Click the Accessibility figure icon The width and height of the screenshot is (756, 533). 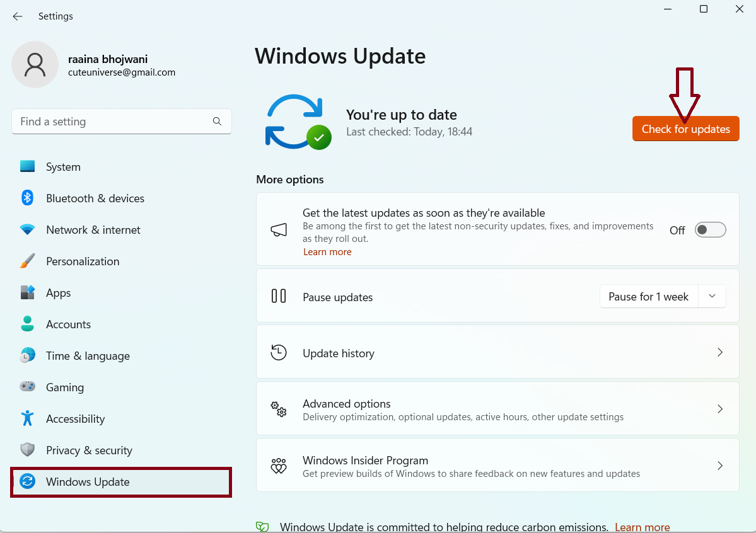click(27, 418)
